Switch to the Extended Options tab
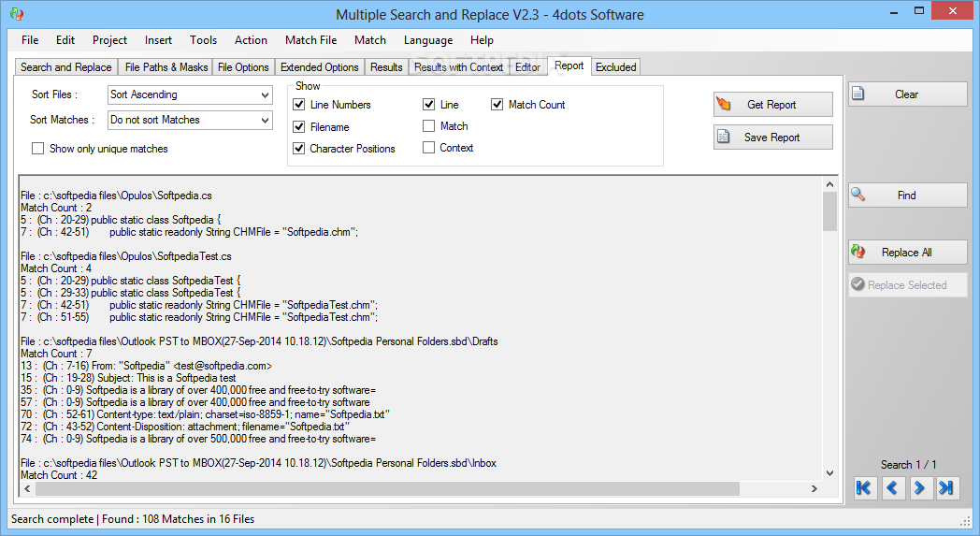The height and width of the screenshot is (536, 980). (320, 67)
